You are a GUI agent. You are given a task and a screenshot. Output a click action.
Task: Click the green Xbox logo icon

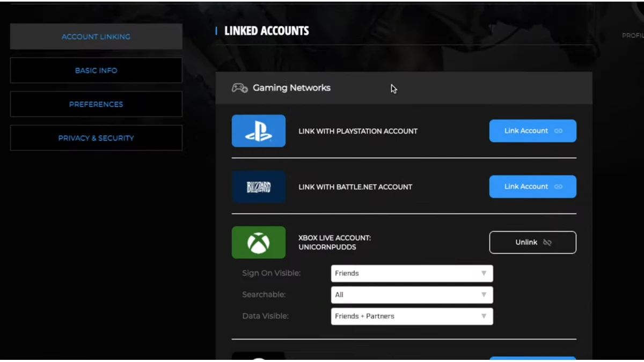click(259, 242)
